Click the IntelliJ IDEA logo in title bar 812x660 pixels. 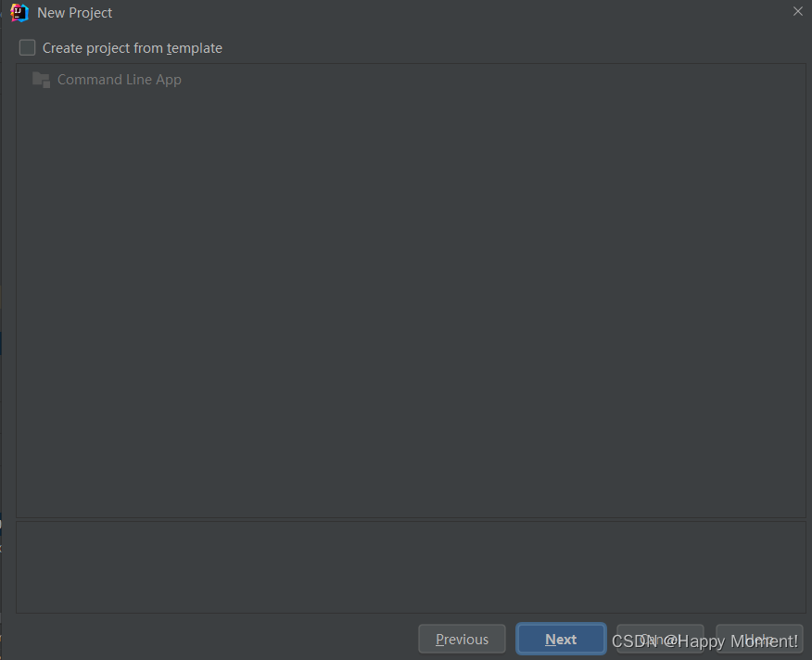(x=19, y=12)
